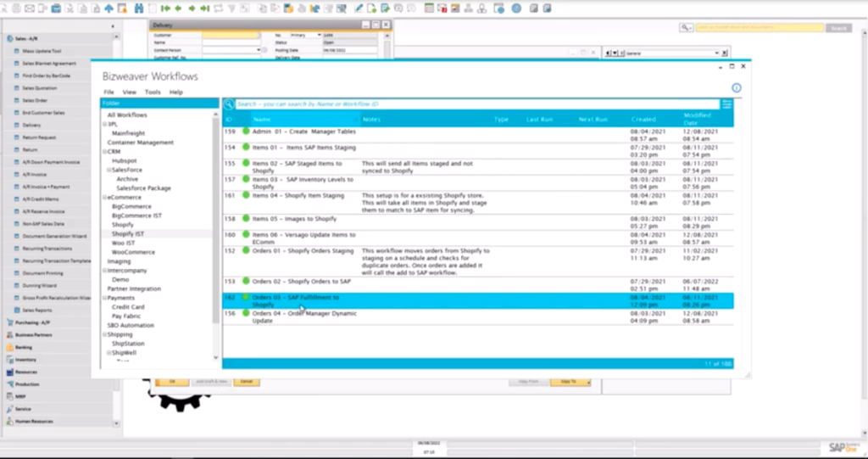The width and height of the screenshot is (868, 459).
Task: Open the File menu in Bizweaver
Action: tap(109, 92)
